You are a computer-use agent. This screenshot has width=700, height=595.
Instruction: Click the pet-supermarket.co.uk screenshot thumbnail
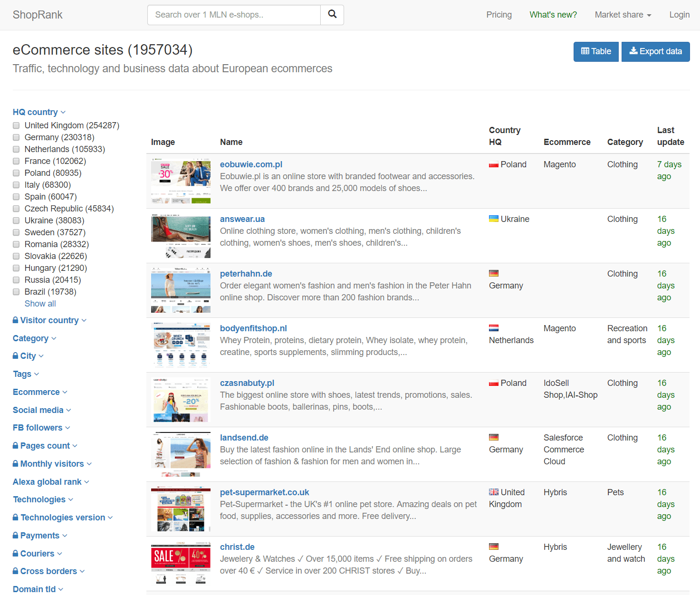[181, 509]
